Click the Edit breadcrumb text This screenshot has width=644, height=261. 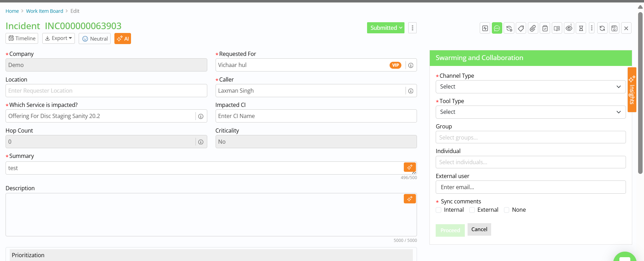pos(75,11)
